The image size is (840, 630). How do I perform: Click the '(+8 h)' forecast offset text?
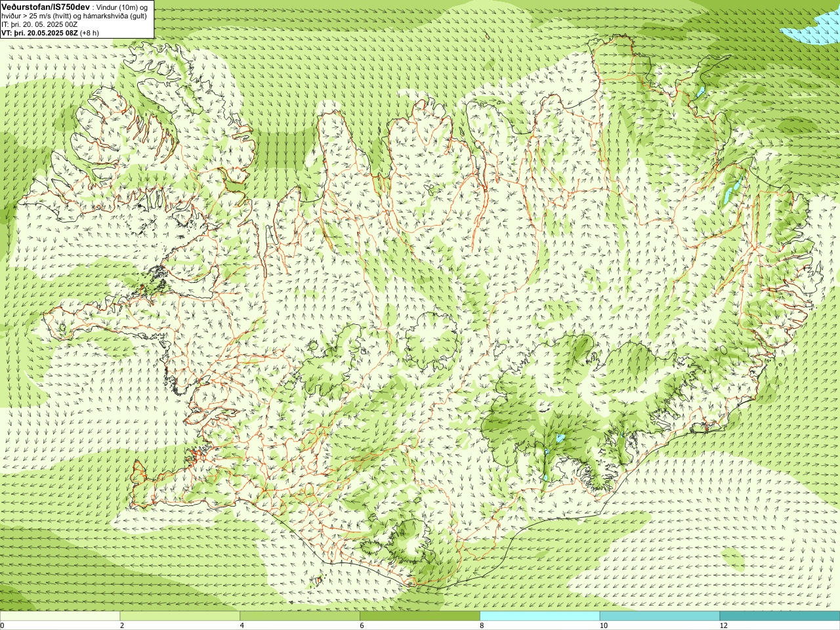coord(90,33)
